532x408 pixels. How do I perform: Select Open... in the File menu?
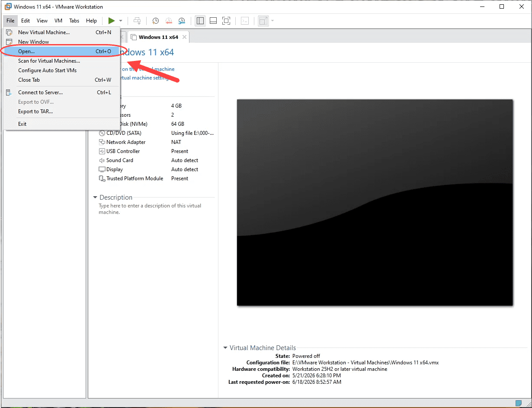click(x=62, y=51)
